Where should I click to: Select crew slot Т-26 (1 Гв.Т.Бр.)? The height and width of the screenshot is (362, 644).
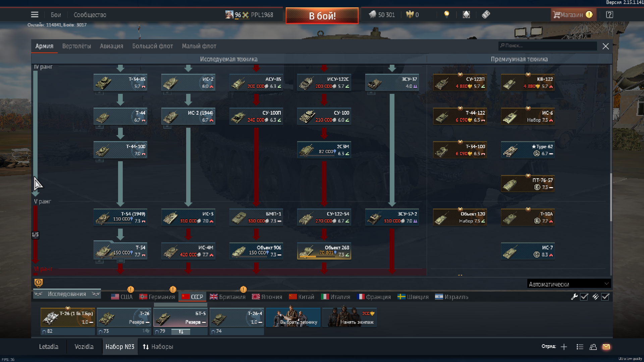[x=68, y=317]
